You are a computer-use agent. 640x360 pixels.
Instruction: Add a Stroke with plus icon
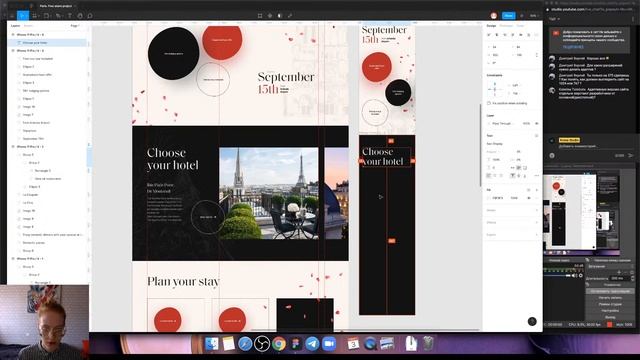(537, 210)
